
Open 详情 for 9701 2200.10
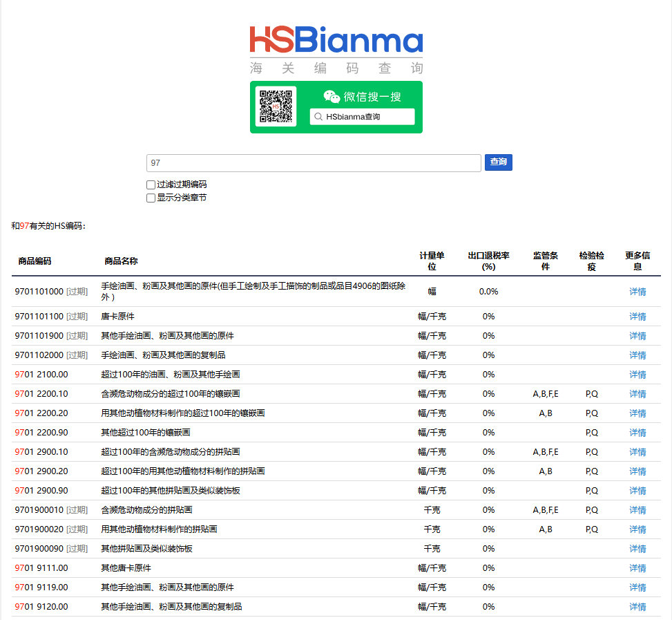pyautogui.click(x=637, y=394)
